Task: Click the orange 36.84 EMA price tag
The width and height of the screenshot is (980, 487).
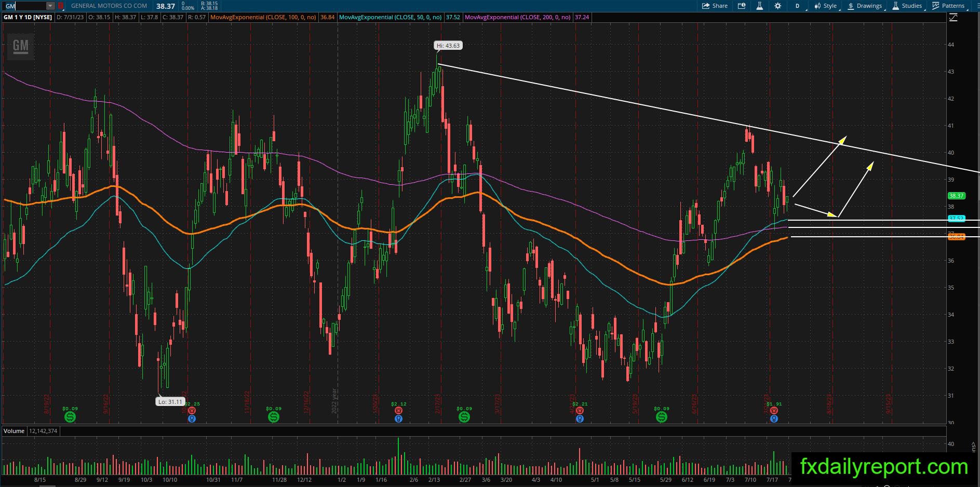Action: pos(956,237)
